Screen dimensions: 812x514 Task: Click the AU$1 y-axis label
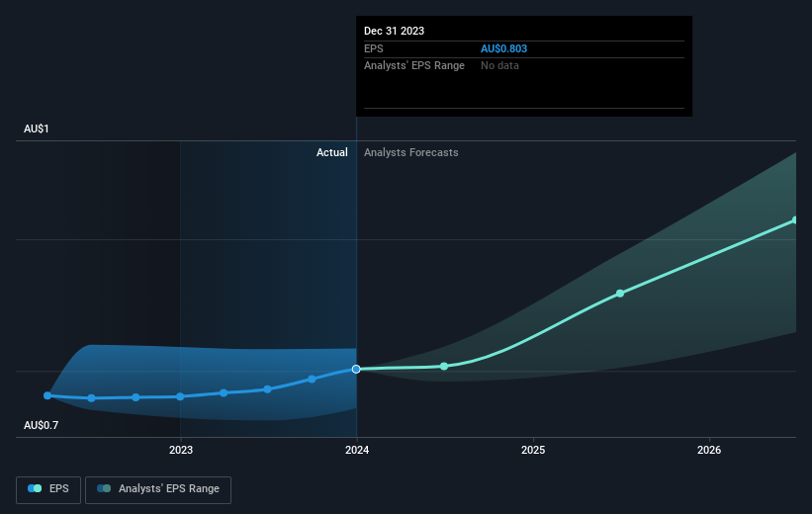pos(37,128)
